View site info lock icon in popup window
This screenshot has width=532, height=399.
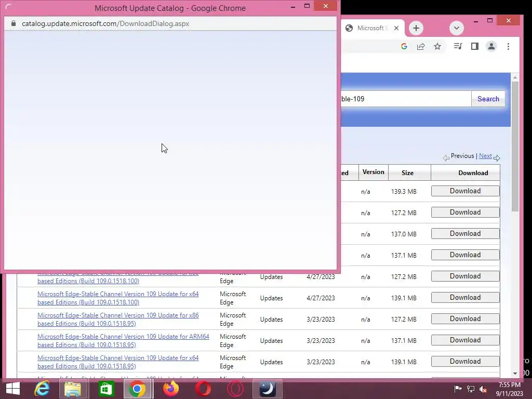[x=14, y=23]
